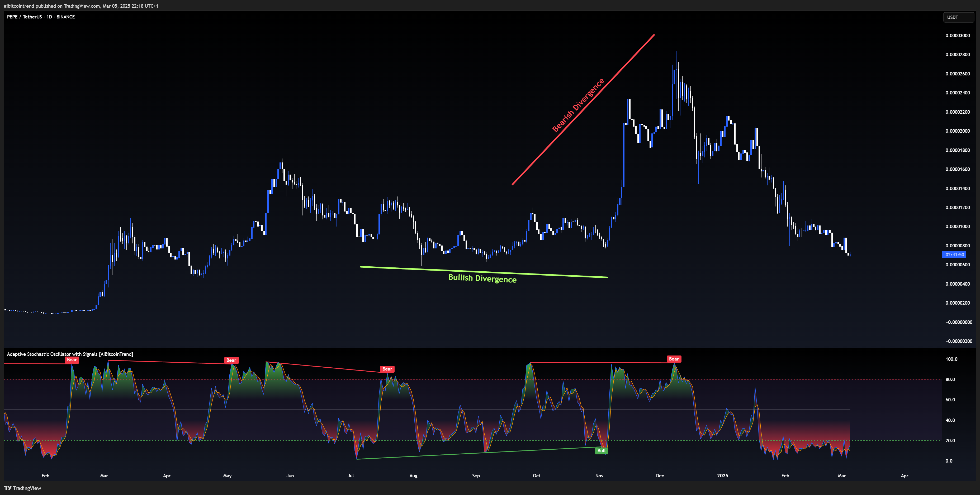Screen dimensions: 980x495
Task: Click the 60.0 oscillator axis value
Action: coord(950,400)
